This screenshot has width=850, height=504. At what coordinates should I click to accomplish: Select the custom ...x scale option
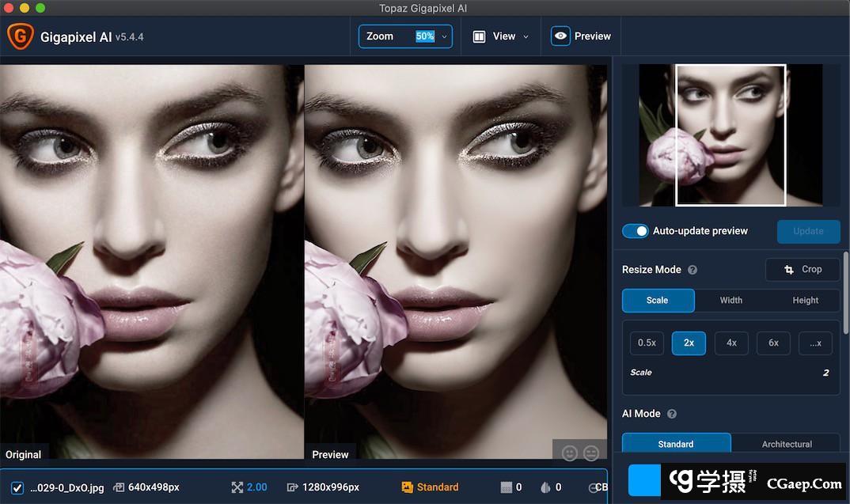pyautogui.click(x=815, y=343)
